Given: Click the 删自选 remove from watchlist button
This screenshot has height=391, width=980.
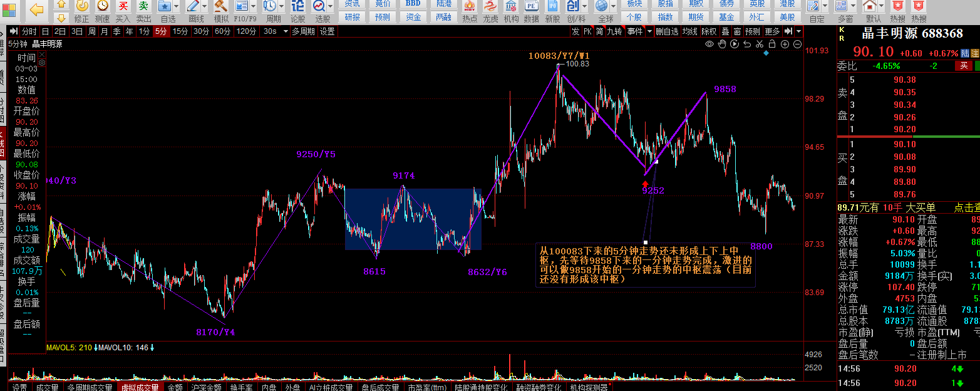Looking at the screenshot, I should click(x=668, y=31).
